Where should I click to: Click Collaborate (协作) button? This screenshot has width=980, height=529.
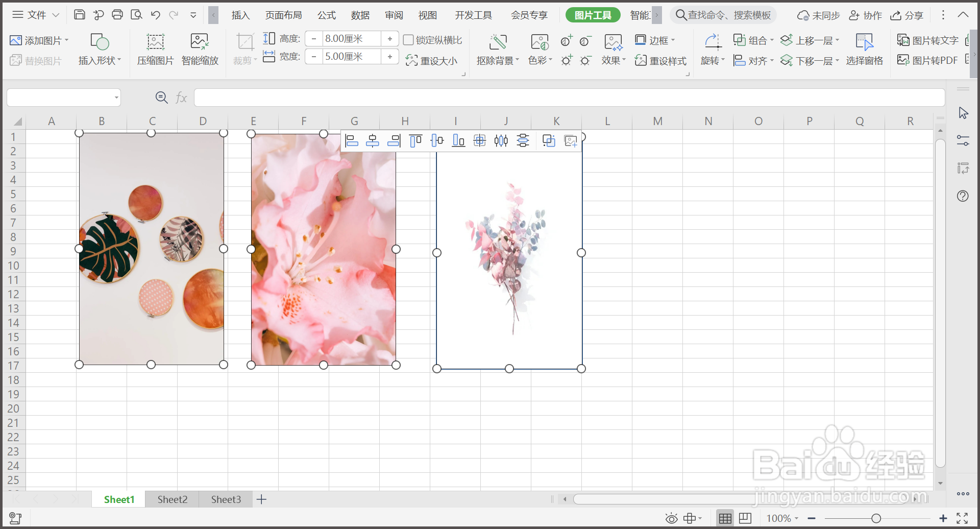click(866, 15)
